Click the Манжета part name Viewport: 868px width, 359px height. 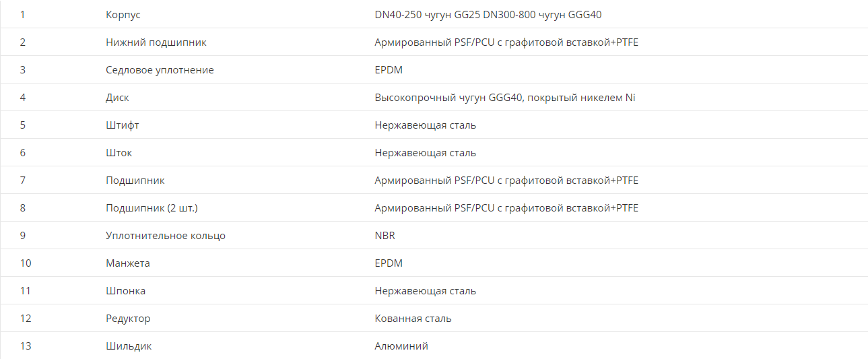pyautogui.click(x=128, y=263)
